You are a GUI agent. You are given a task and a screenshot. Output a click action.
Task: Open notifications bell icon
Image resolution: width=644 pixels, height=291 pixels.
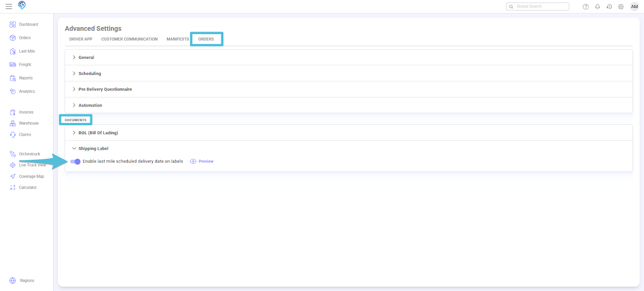597,7
